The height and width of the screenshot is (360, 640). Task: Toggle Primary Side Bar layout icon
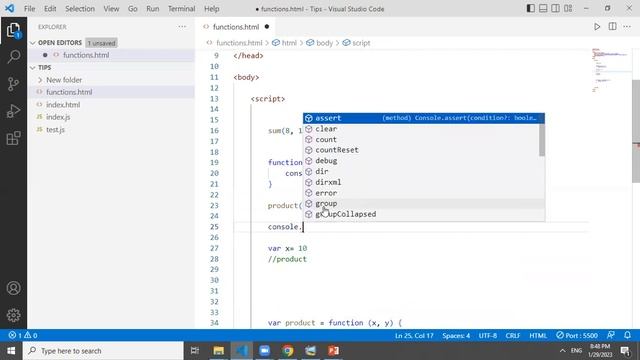click(530, 9)
